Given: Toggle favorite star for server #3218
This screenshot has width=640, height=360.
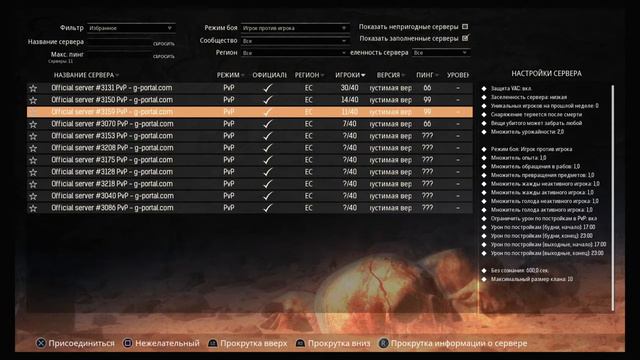Looking at the screenshot, I should click(33, 184).
